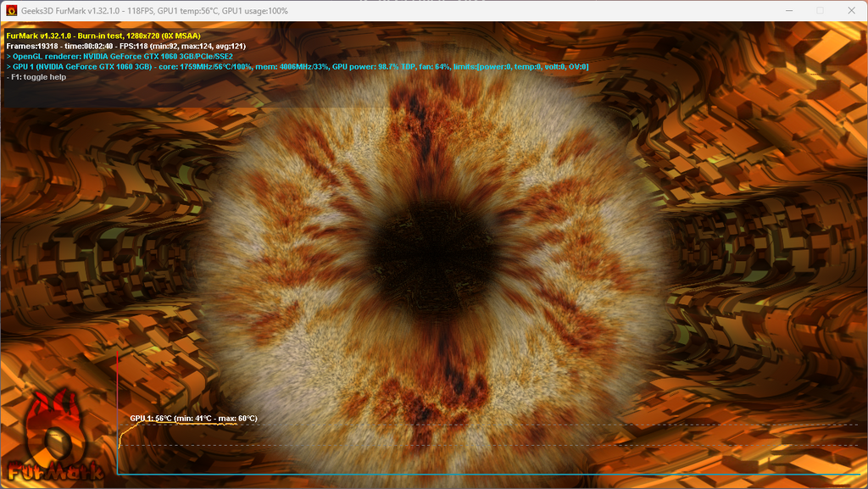Close the FurMark window
Image resolution: width=868 pixels, height=489 pixels.
pyautogui.click(x=851, y=10)
